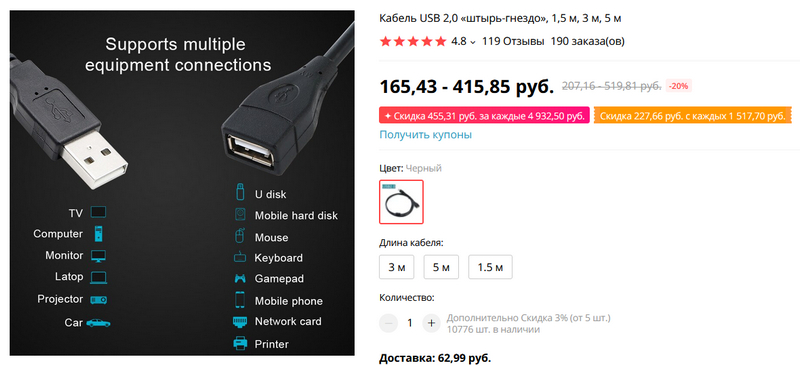Click the gamepad icon in the product image
Image resolution: width=800 pixels, height=366 pixels.
pos(240,279)
